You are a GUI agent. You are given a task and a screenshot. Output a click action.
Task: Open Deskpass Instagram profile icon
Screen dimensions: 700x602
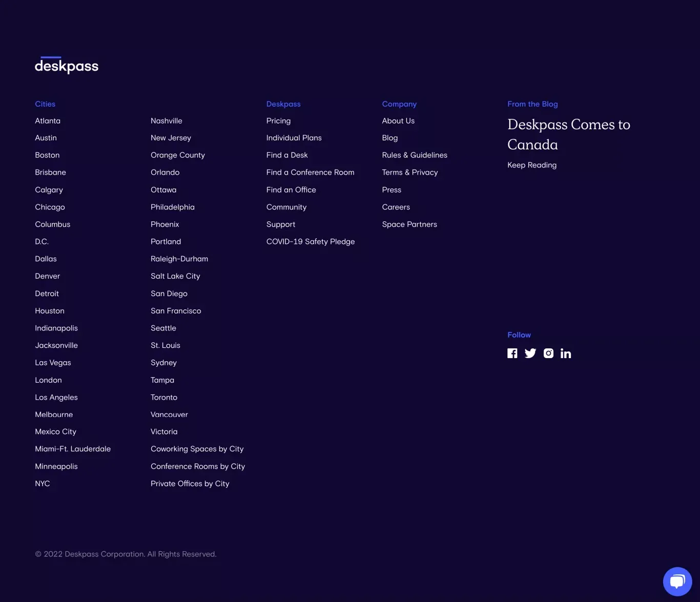point(548,354)
